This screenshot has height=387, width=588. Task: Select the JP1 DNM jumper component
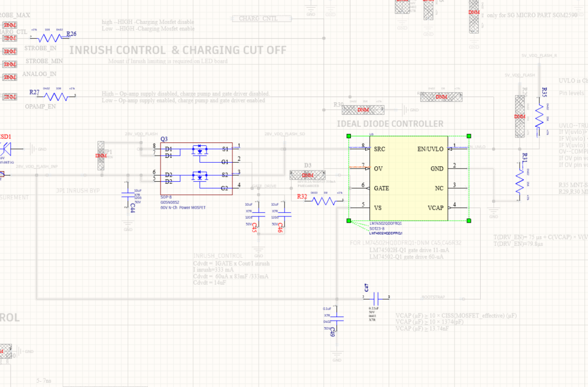101,156
